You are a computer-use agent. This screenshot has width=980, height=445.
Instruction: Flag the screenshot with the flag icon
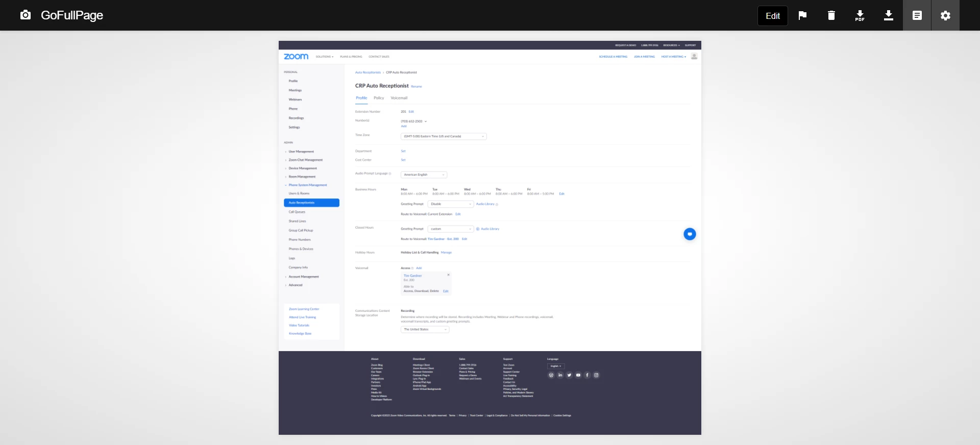coord(802,15)
